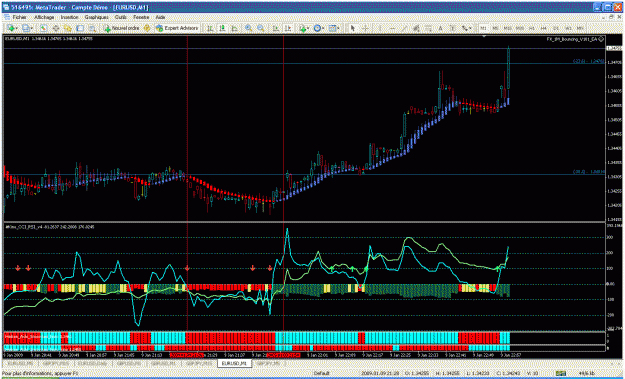Switch to H4 timeframe

click(543, 28)
